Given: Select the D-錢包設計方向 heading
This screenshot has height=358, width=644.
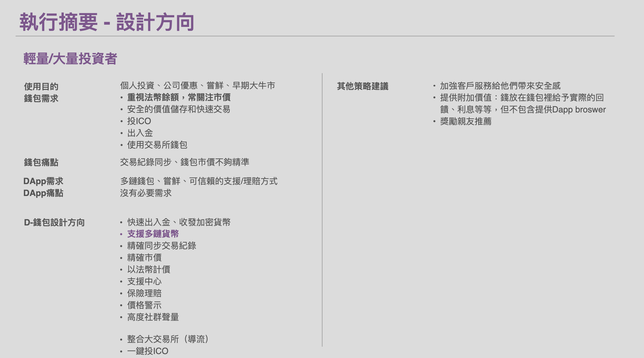Looking at the screenshot, I should (x=54, y=222).
